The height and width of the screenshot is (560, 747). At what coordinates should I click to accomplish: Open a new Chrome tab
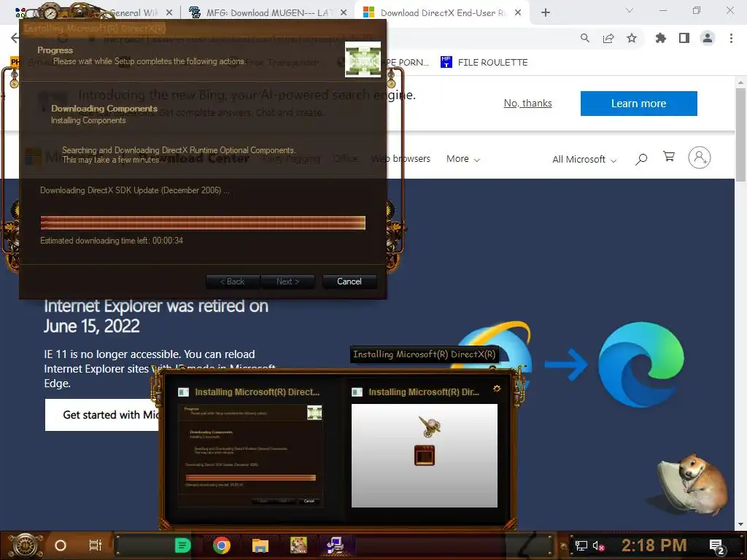[x=546, y=13]
